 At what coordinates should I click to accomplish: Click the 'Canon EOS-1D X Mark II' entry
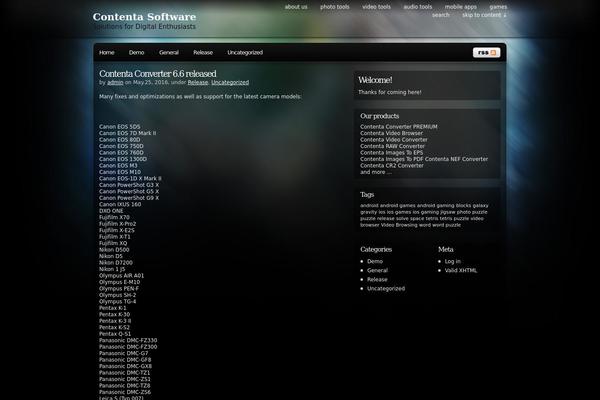pos(130,179)
